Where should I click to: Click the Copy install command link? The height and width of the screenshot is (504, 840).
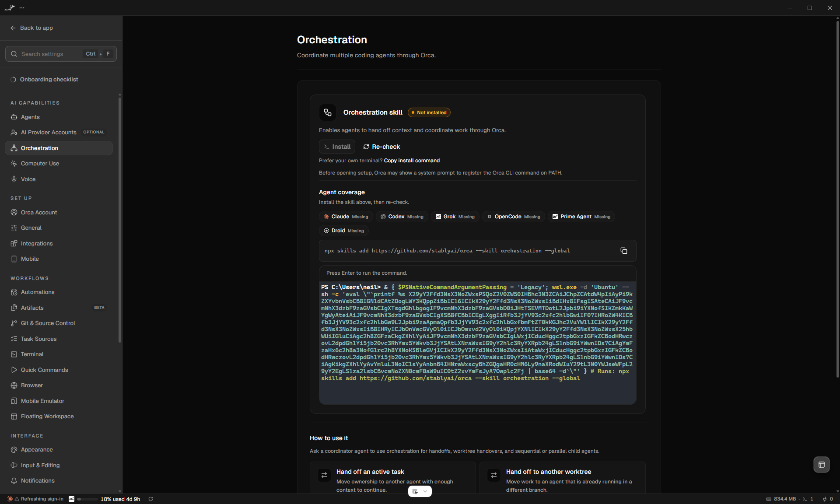[412, 161]
